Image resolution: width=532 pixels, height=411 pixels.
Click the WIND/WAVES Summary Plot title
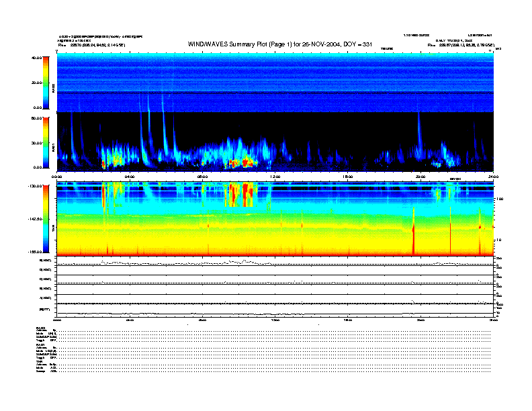pos(280,44)
